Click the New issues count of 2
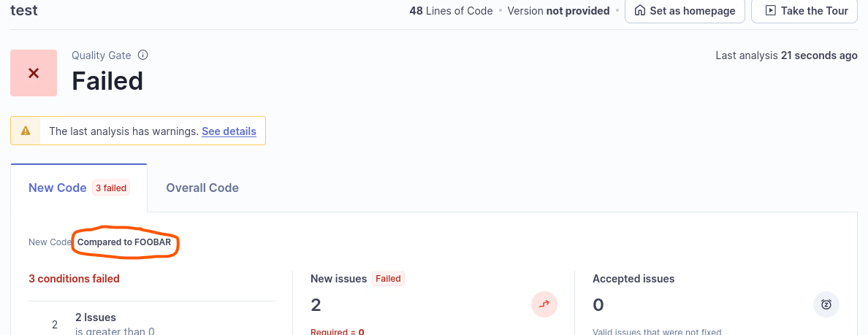868x335 pixels. pos(316,304)
